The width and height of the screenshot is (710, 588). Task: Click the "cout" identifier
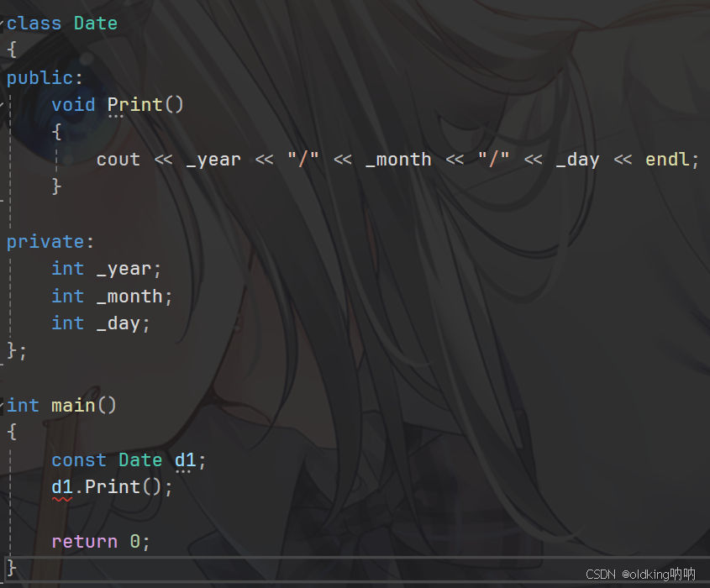[118, 160]
